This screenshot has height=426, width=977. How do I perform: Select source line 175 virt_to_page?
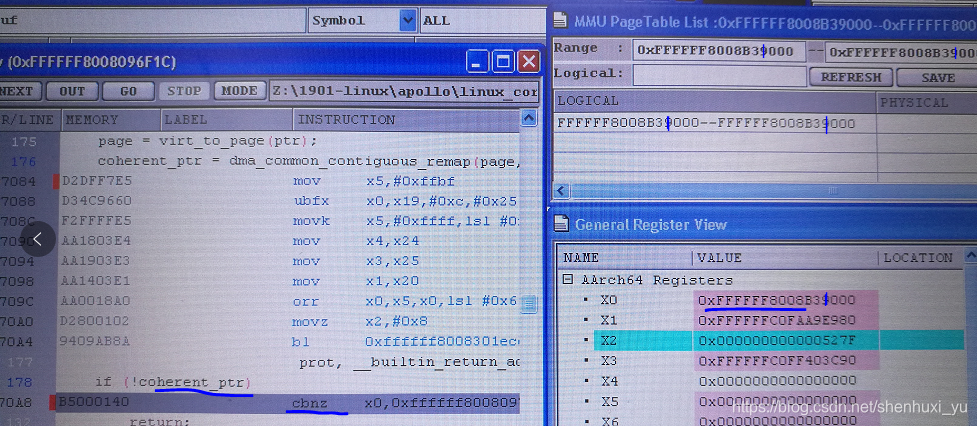click(x=207, y=141)
